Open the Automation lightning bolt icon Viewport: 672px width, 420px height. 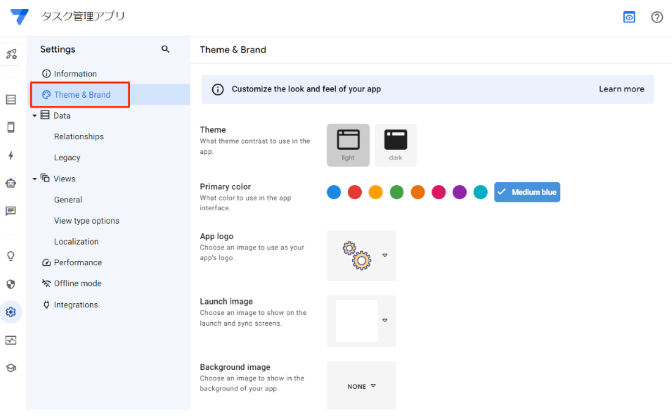click(x=11, y=155)
